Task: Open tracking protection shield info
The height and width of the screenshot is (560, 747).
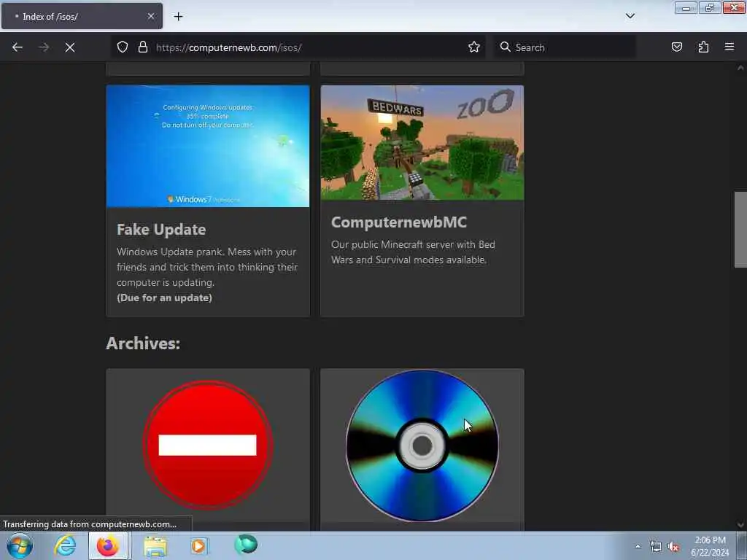Action: (x=123, y=47)
